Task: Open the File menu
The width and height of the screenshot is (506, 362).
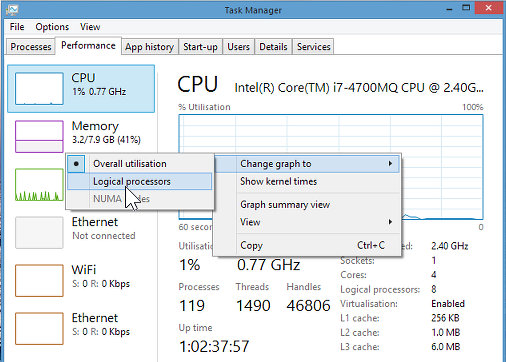Action: (x=17, y=27)
